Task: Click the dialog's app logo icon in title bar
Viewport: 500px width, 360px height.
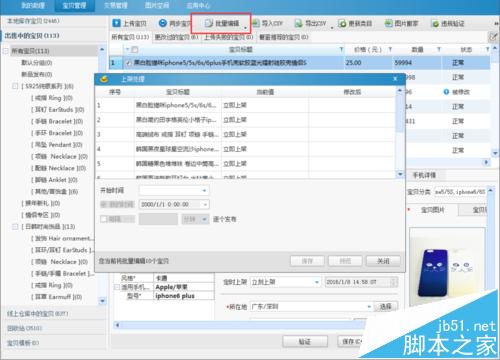Action: coord(104,79)
